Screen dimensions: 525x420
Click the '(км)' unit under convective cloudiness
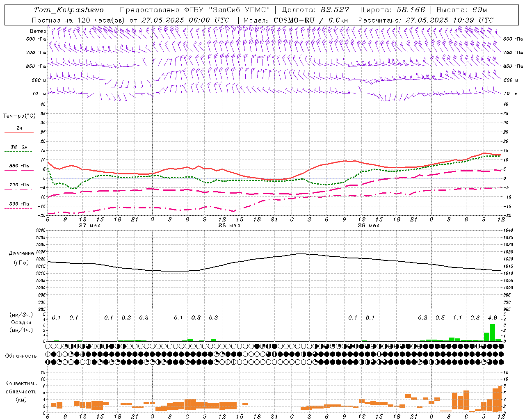click(x=21, y=399)
